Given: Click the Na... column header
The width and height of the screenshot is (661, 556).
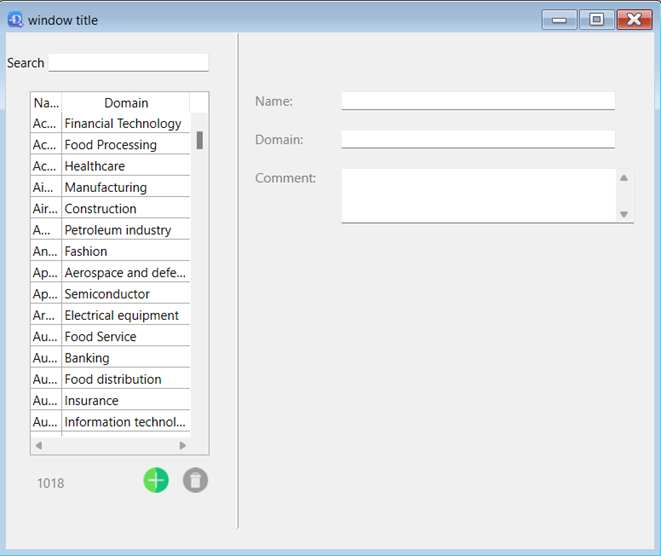Looking at the screenshot, I should coord(46,103).
